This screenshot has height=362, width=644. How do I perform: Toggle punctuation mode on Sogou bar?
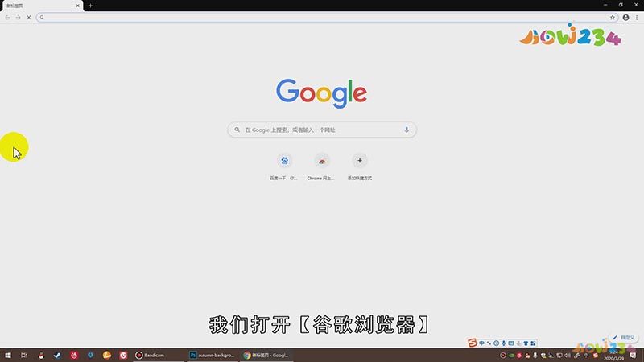point(489,343)
